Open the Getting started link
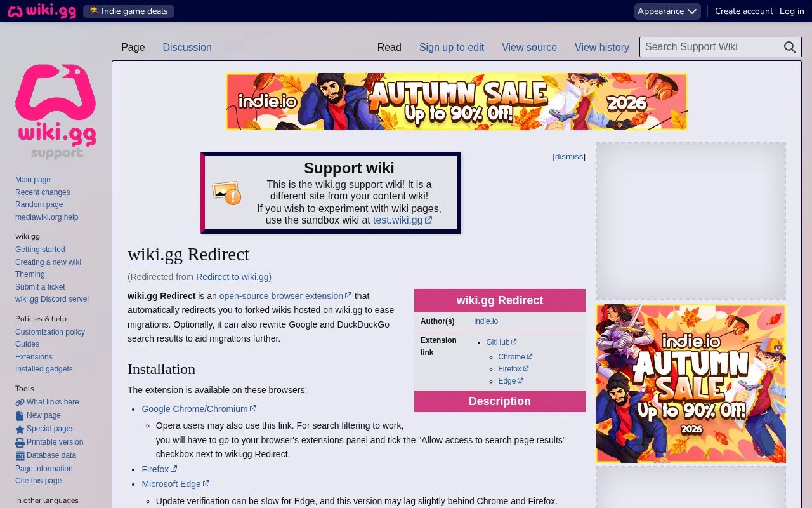The width and height of the screenshot is (812, 508). click(x=40, y=250)
